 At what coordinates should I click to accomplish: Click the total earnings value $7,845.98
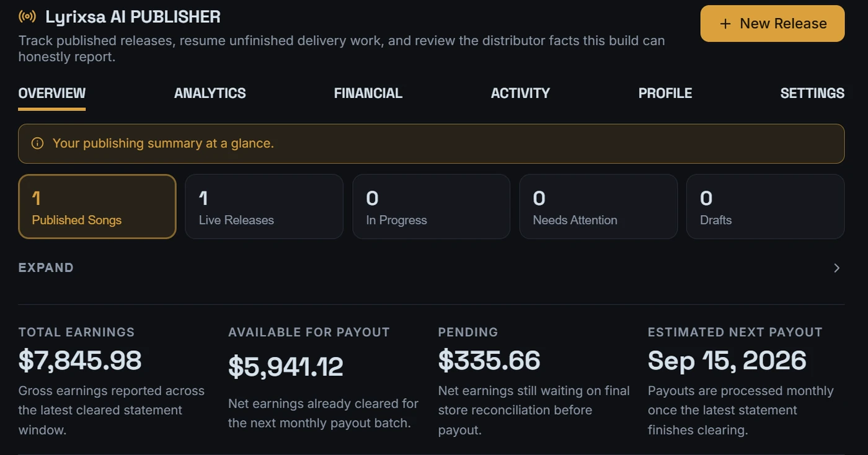point(80,361)
